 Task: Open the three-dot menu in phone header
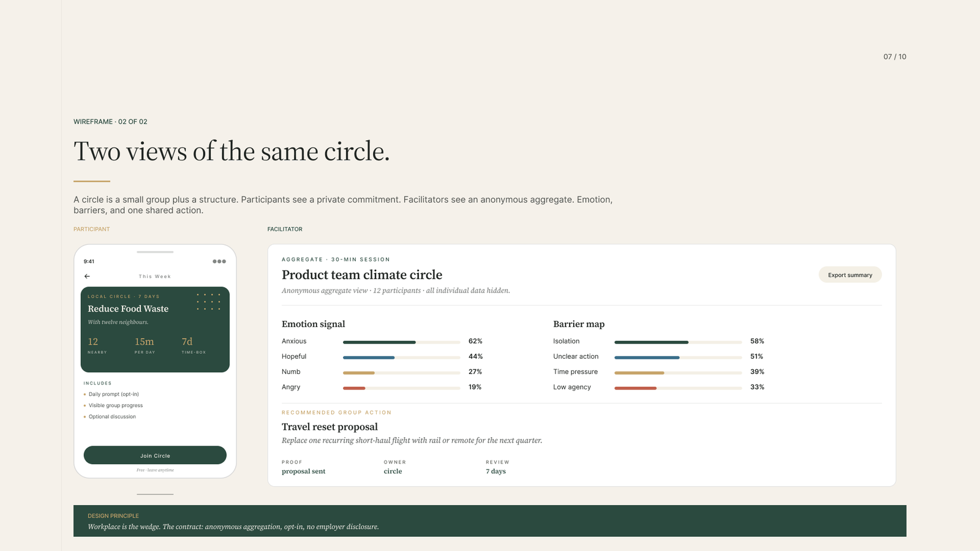point(219,261)
